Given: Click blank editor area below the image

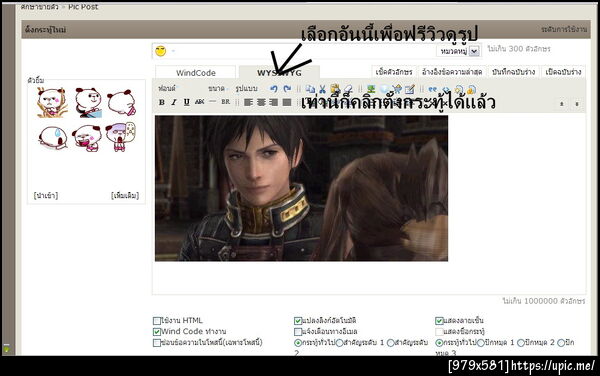Looking at the screenshot, I should tap(369, 278).
